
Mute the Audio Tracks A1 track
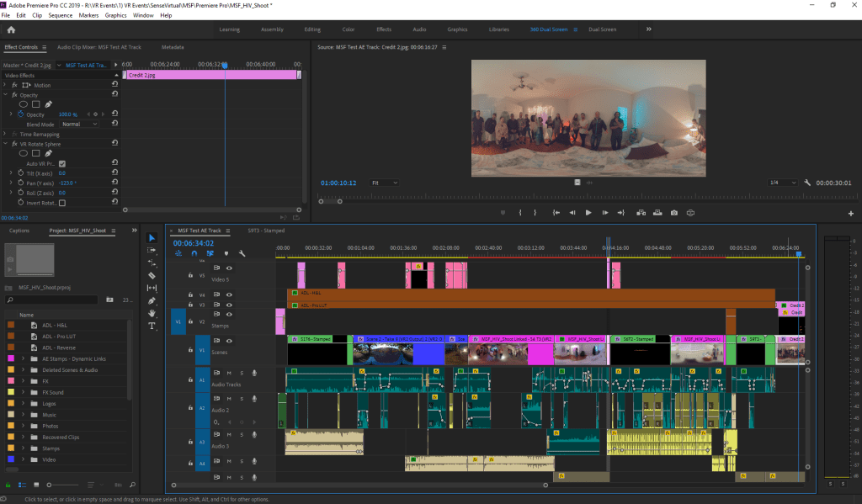pos(229,373)
